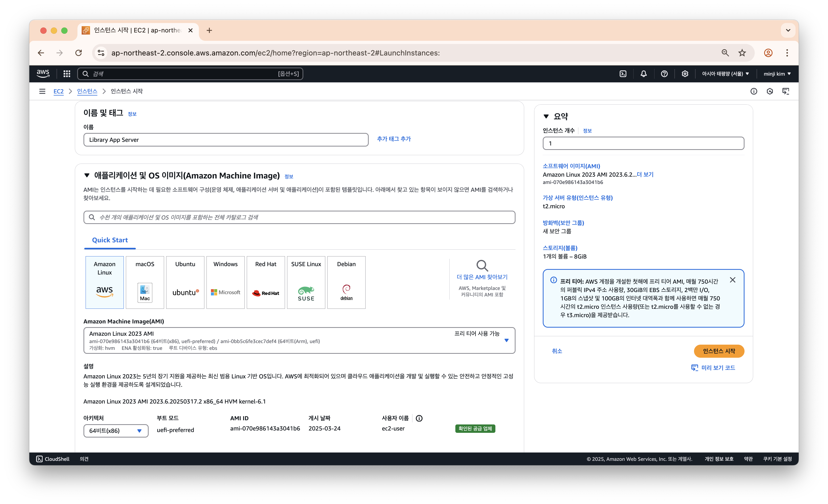Select the Red Hat quick start tile
The image size is (828, 504).
coord(266,282)
